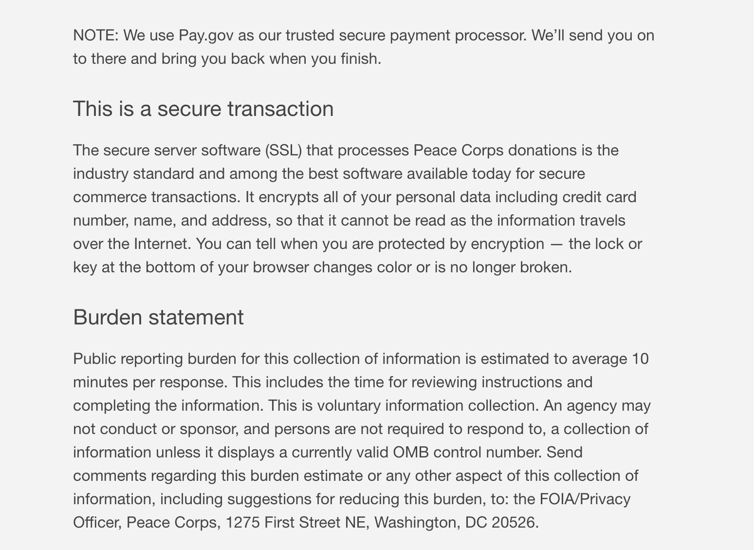
Task: Click the word "Internet" in the paragraph
Action: [x=161, y=244]
